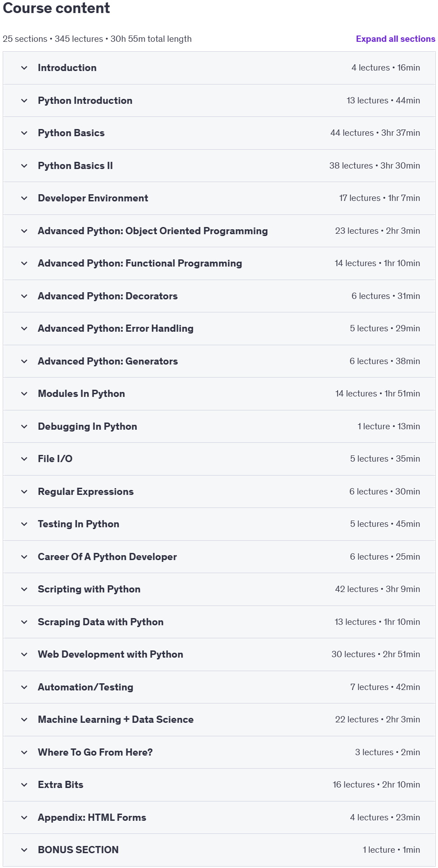The width and height of the screenshot is (438, 868).
Task: Select the File I/O title
Action: (x=55, y=459)
